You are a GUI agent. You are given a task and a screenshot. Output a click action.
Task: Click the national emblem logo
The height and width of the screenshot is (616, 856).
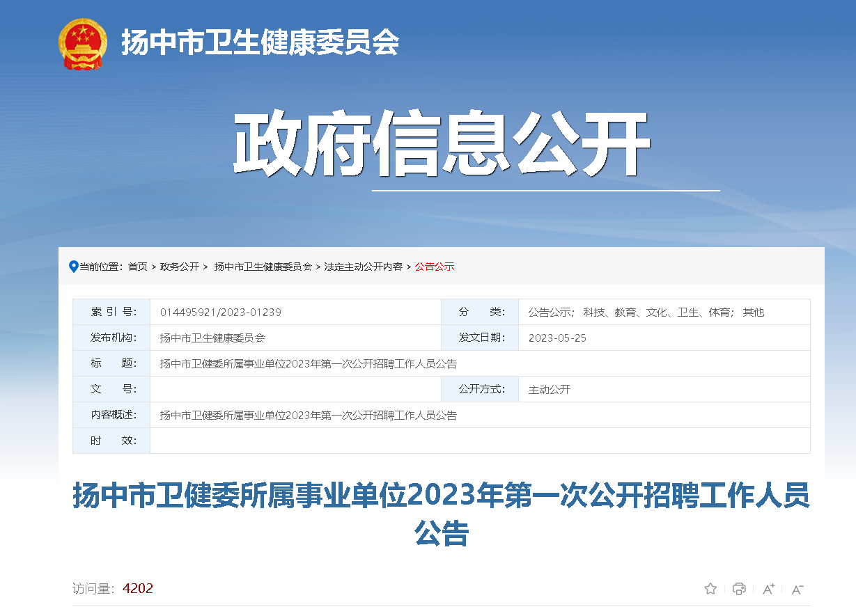tap(83, 44)
